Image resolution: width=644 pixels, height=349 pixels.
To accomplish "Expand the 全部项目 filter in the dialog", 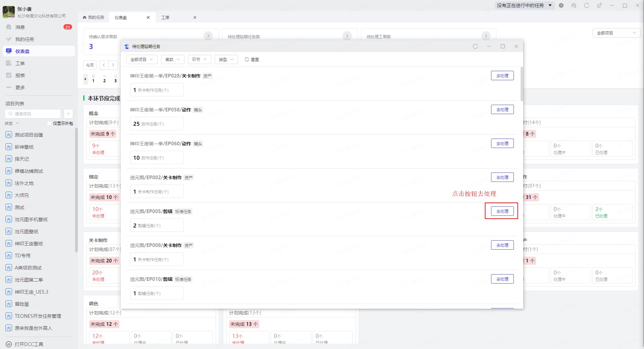I will pyautogui.click(x=142, y=59).
